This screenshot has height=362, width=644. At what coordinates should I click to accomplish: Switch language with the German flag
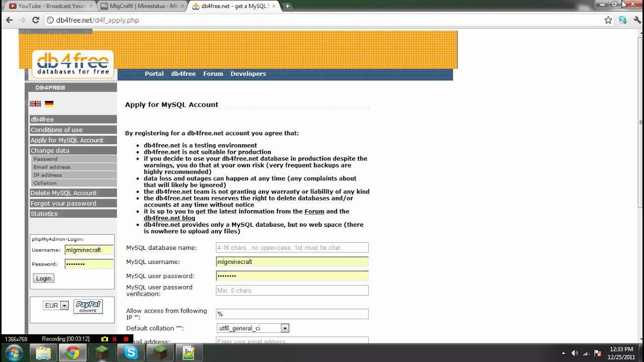click(x=49, y=104)
